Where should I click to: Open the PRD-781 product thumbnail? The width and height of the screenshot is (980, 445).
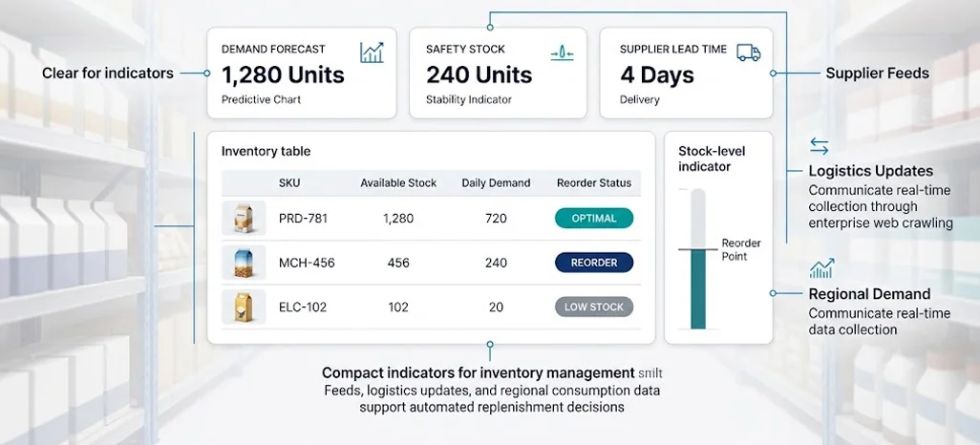244,218
